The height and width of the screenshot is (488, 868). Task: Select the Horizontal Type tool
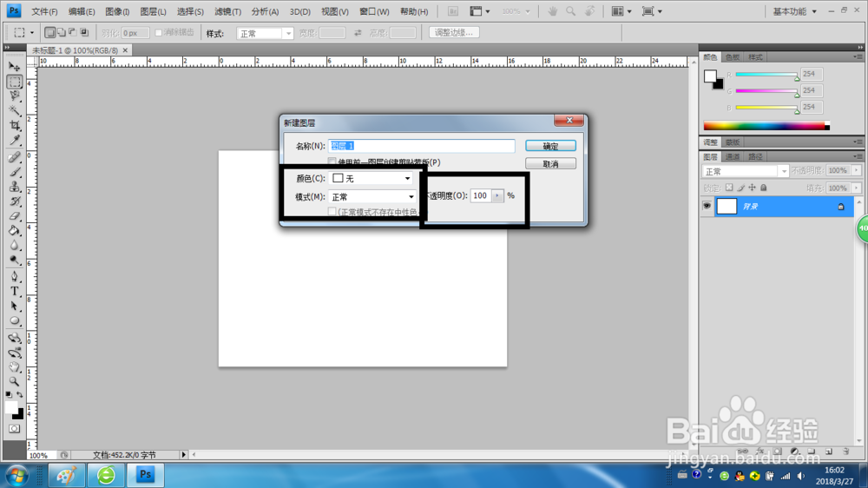15,292
